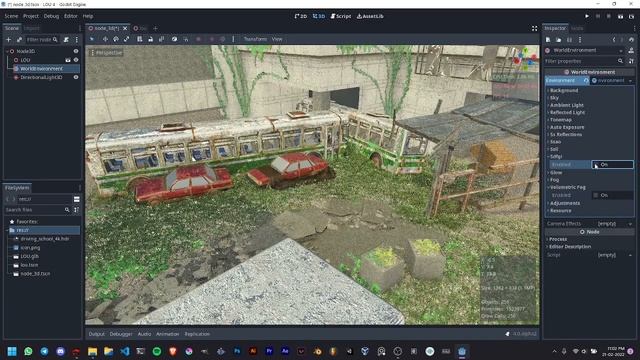Click the Filter nodes search field
The height and width of the screenshot is (360, 640).
[42, 40]
